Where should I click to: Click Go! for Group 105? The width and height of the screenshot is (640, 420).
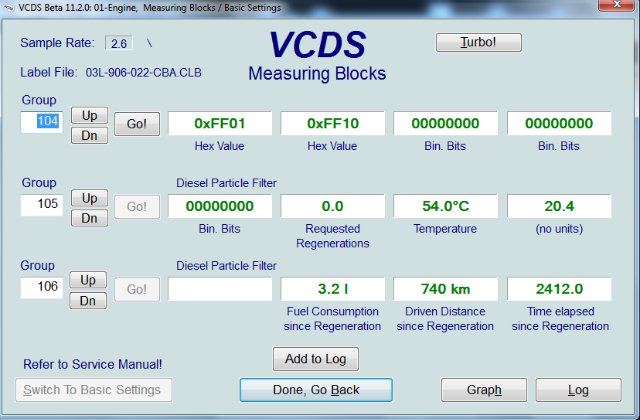pos(137,207)
